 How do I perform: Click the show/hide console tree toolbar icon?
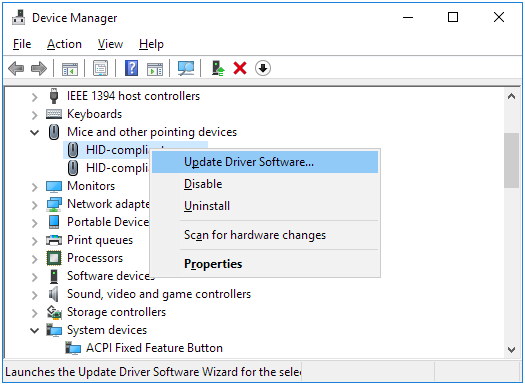pyautogui.click(x=70, y=68)
